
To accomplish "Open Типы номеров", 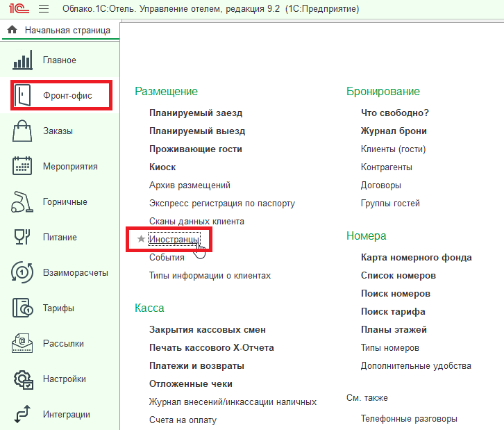I will click(x=390, y=347).
